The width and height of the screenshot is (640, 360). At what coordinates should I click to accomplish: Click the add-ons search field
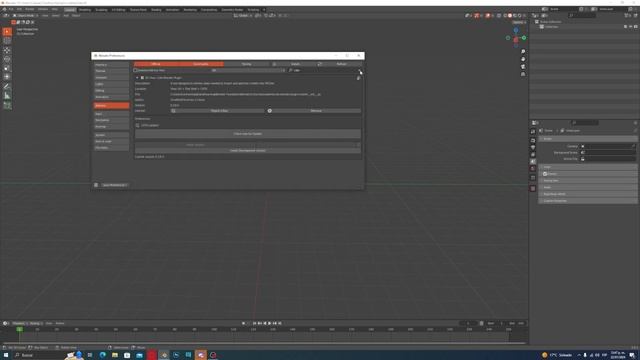325,70
